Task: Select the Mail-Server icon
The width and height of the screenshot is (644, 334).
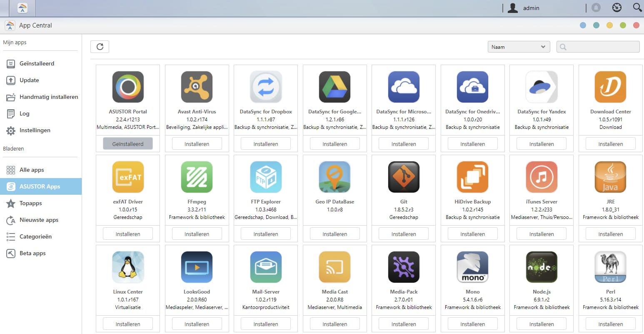Action: 266,267
